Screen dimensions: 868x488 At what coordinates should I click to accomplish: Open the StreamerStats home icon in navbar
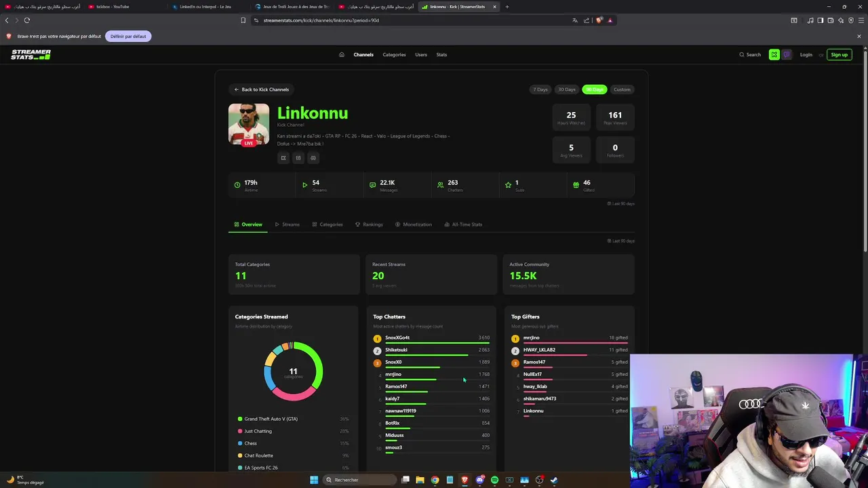point(342,55)
